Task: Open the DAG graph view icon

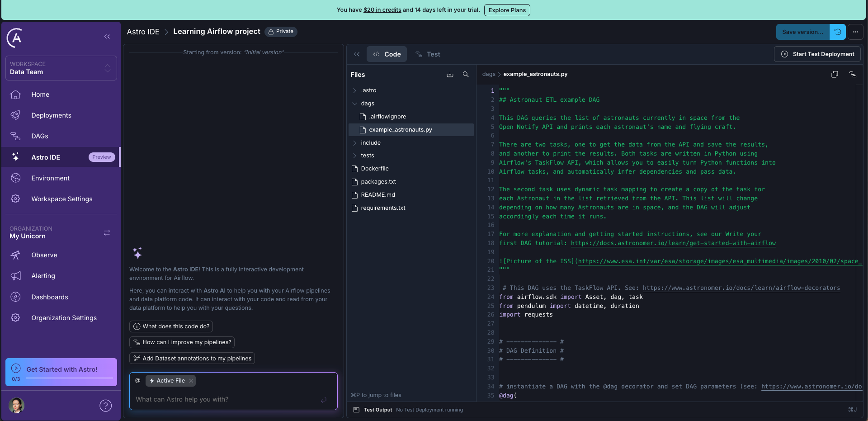Action: click(x=853, y=74)
